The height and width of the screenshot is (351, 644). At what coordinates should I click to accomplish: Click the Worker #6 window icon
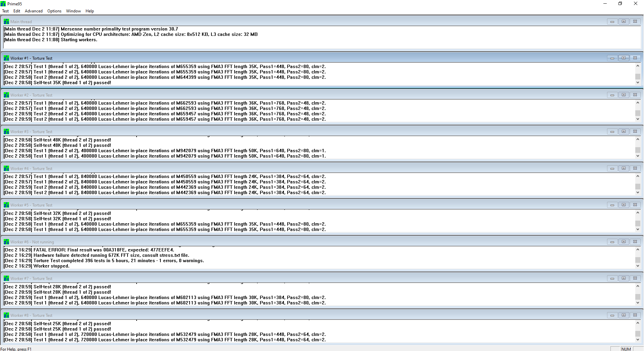[x=6, y=242]
